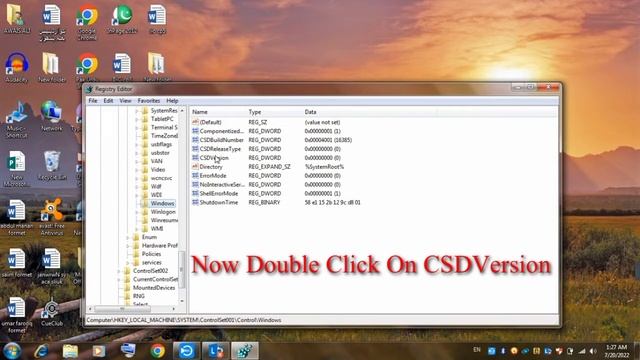Select the MountedDevices tree key

point(154,288)
